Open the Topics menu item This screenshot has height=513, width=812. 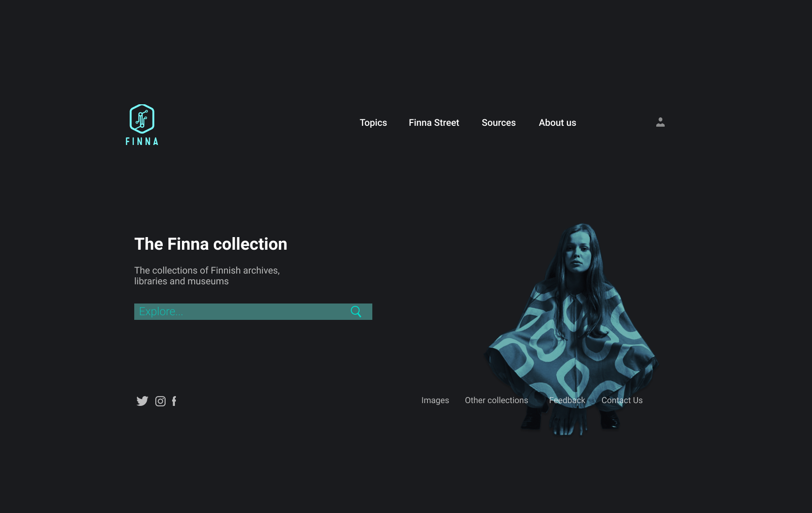tap(373, 123)
